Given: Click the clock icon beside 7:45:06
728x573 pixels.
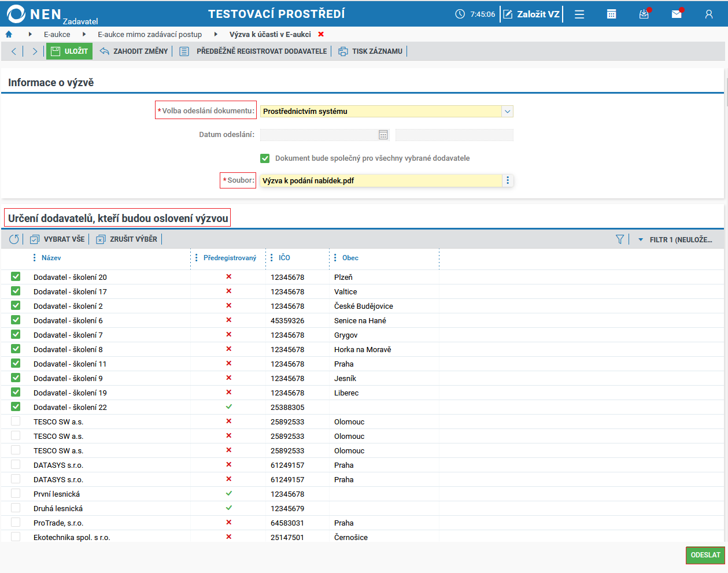Looking at the screenshot, I should 460,14.
